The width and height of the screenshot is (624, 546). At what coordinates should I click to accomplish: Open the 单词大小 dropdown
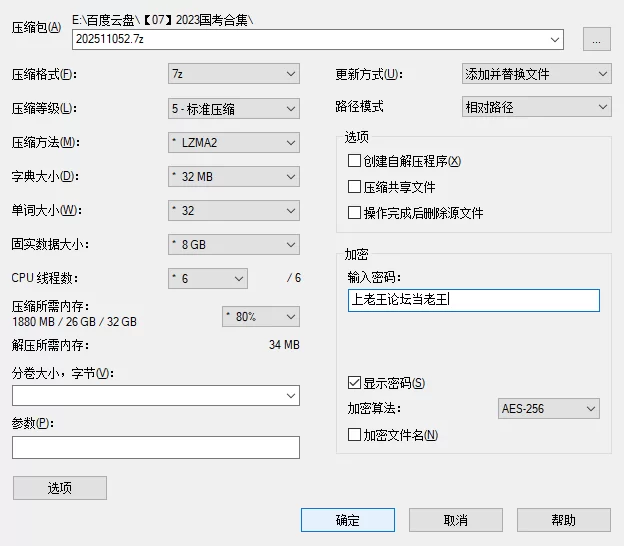pos(234,211)
